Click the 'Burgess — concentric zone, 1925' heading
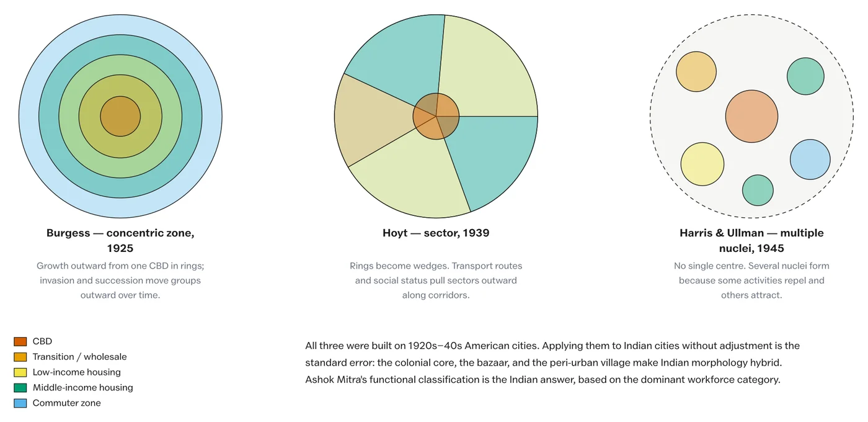This screenshot has width=868, height=422. click(x=120, y=241)
